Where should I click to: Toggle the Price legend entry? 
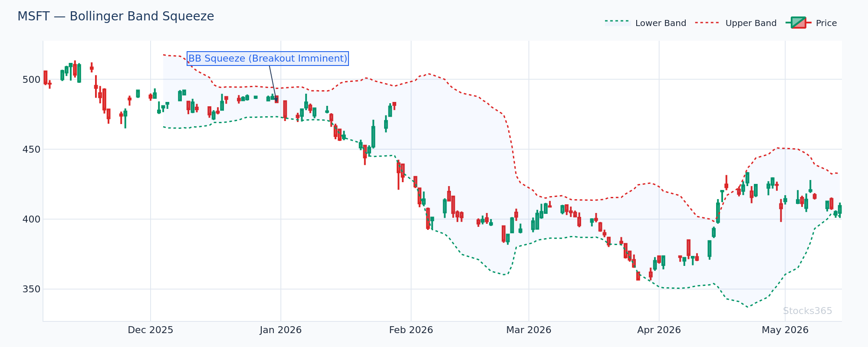pos(811,23)
